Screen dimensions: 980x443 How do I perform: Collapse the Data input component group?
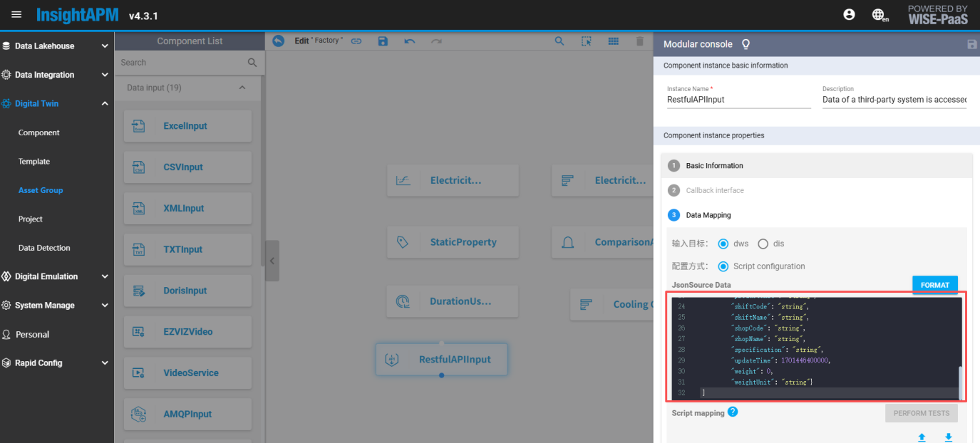pyautogui.click(x=242, y=88)
